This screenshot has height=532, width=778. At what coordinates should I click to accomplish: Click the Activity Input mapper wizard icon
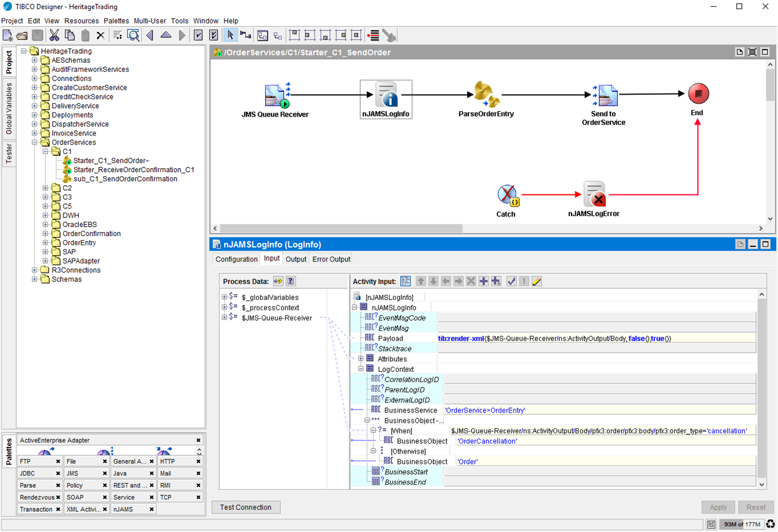click(405, 281)
